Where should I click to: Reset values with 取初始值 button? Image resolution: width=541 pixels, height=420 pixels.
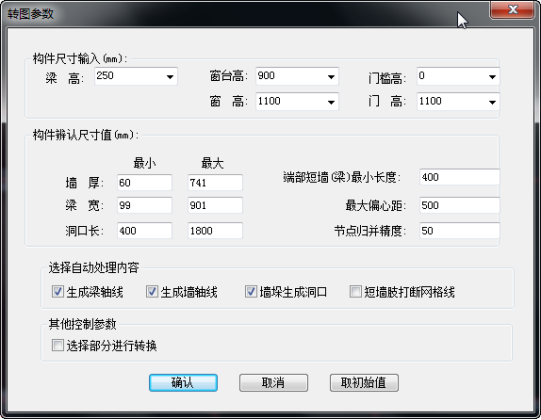tap(364, 383)
